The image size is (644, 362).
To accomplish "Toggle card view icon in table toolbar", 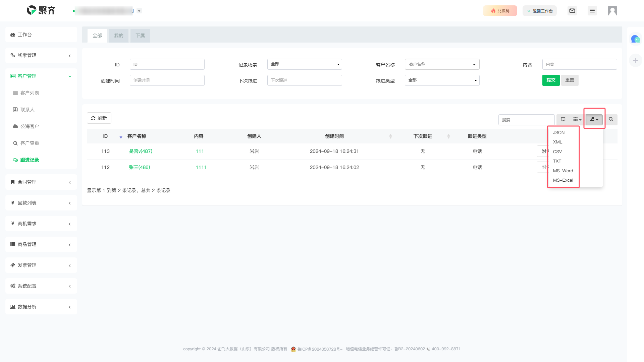I will coord(563,120).
